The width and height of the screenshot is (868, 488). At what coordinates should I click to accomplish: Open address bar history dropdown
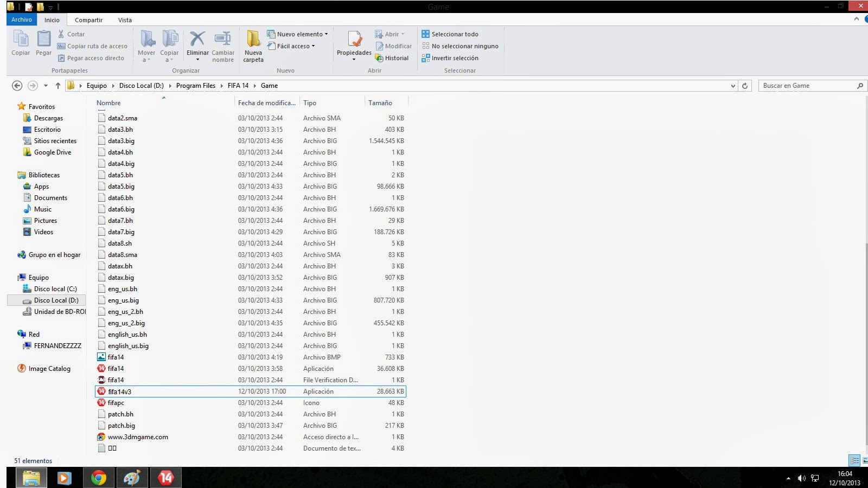tap(733, 86)
